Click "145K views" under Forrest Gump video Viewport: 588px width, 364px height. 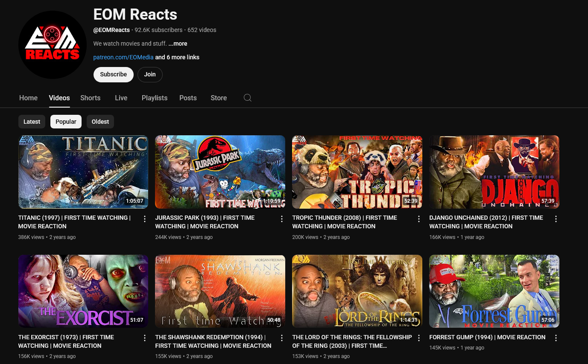(442, 347)
